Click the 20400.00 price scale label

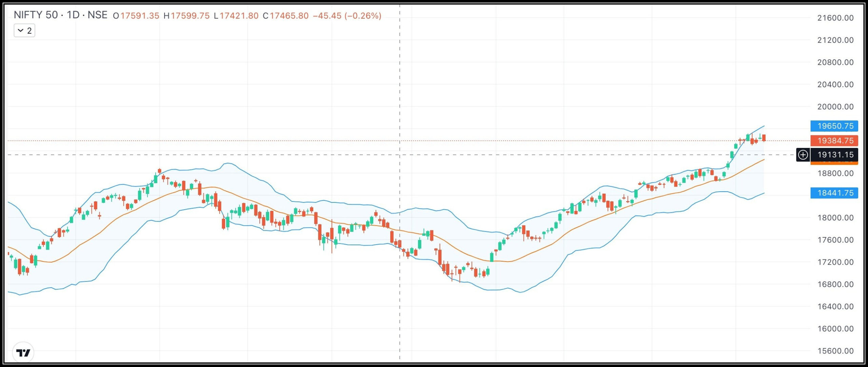coord(835,84)
